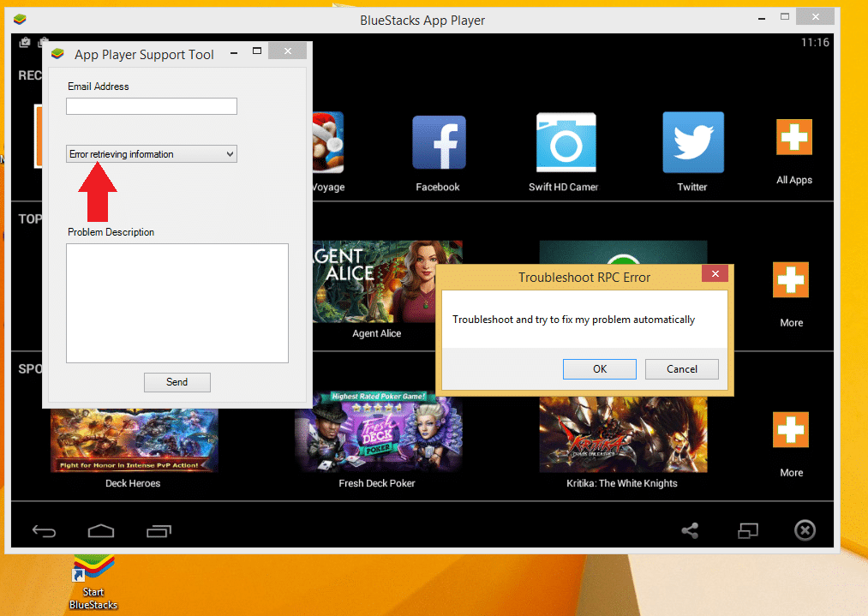Click the notification icon at top-left status bar
This screenshot has width=868, height=616.
(24, 42)
